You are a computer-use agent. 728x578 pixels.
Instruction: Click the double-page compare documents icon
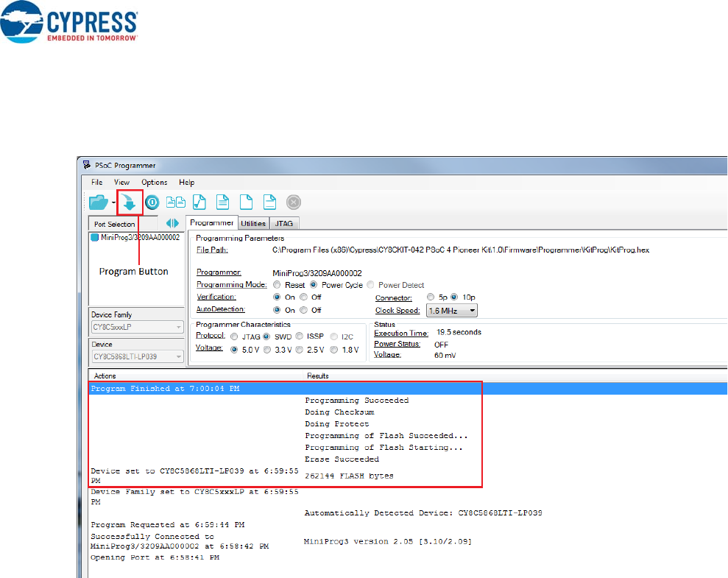(175, 202)
